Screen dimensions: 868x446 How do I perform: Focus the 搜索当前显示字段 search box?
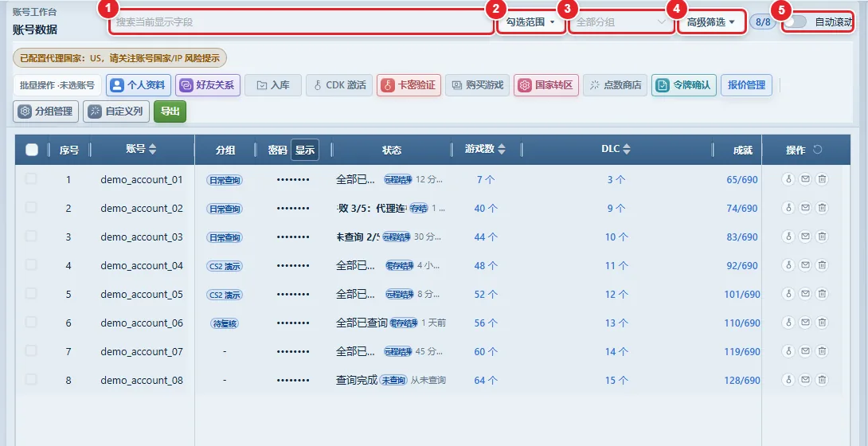pos(300,22)
